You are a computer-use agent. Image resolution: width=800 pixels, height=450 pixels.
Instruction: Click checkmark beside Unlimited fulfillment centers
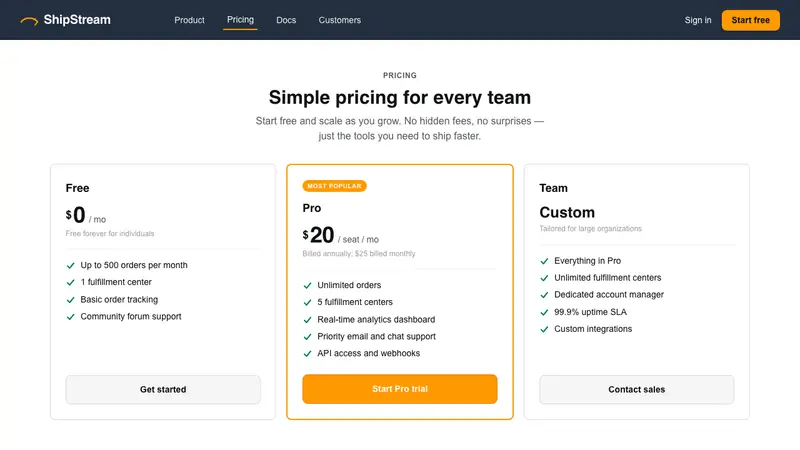tap(544, 278)
